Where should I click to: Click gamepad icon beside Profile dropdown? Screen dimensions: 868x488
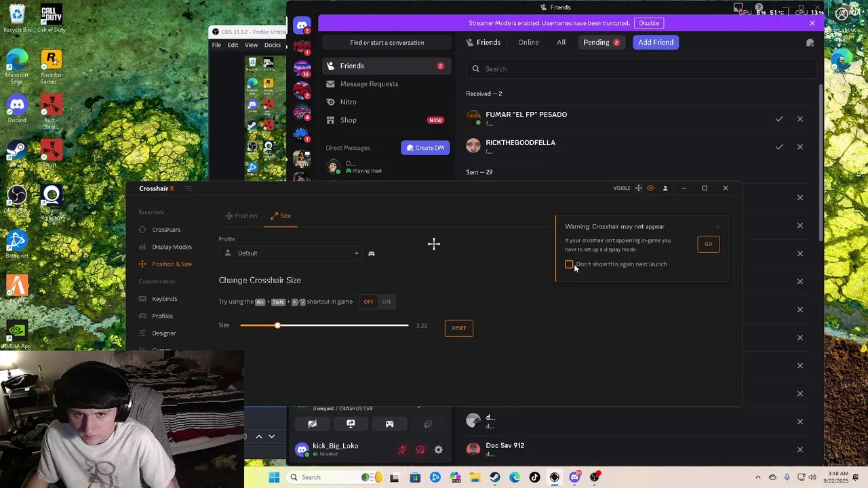(x=371, y=253)
